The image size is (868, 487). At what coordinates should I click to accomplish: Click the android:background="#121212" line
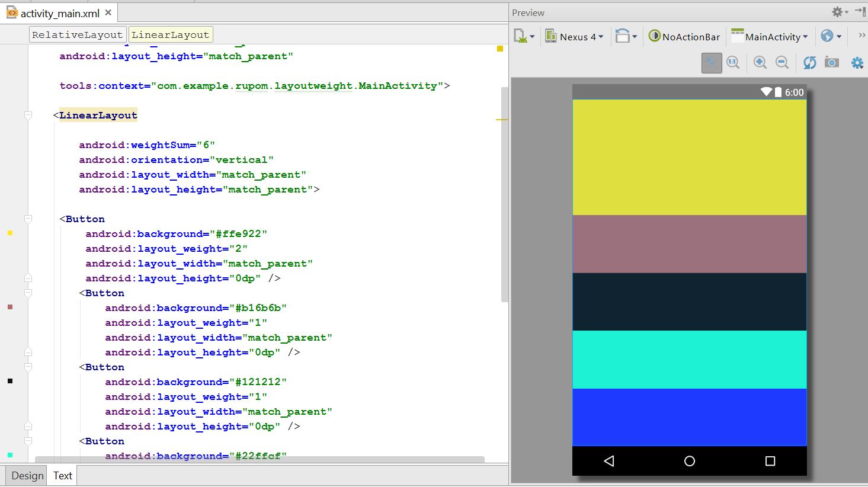coord(196,382)
